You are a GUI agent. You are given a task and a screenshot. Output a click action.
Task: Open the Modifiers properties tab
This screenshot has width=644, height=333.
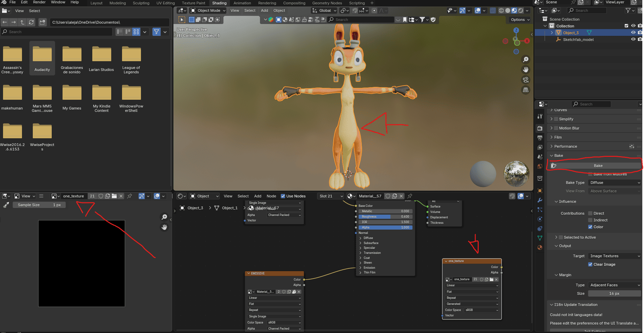pos(540,200)
